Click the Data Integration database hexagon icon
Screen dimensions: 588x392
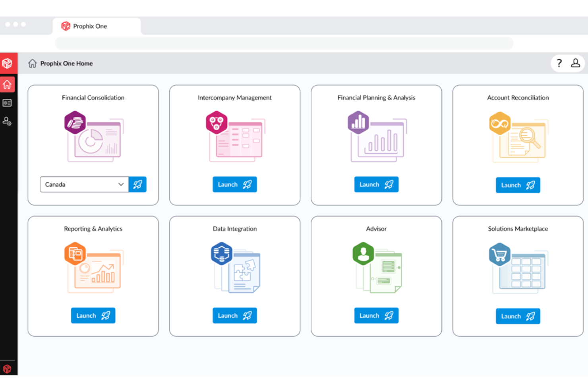pyautogui.click(x=222, y=253)
